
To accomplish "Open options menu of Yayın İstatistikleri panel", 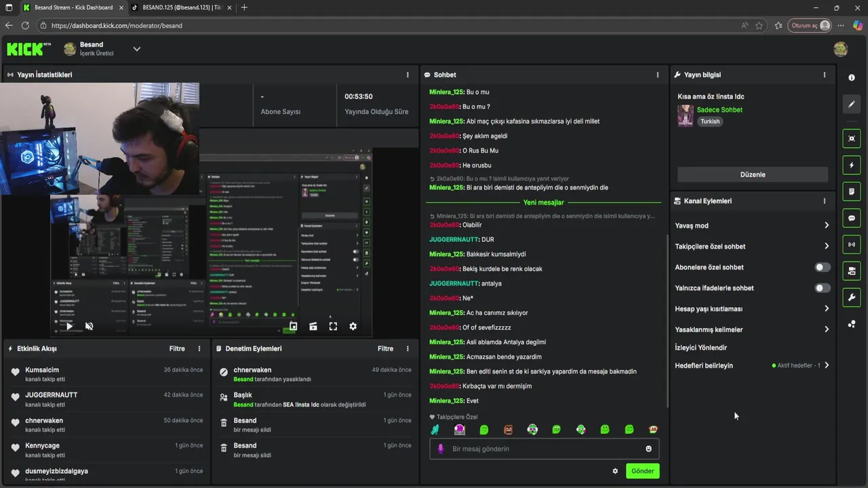I will point(408,75).
